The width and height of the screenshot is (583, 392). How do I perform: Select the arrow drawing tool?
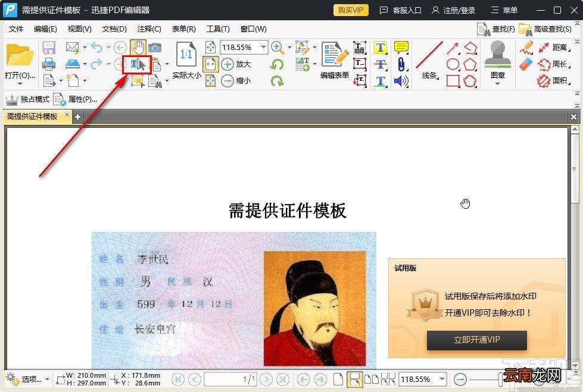click(453, 48)
